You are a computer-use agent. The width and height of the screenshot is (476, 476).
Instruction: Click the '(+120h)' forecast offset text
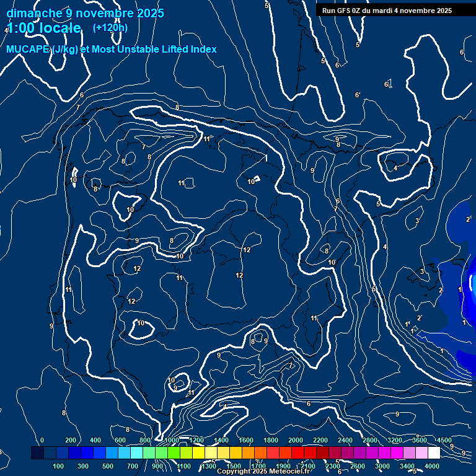coord(110,28)
